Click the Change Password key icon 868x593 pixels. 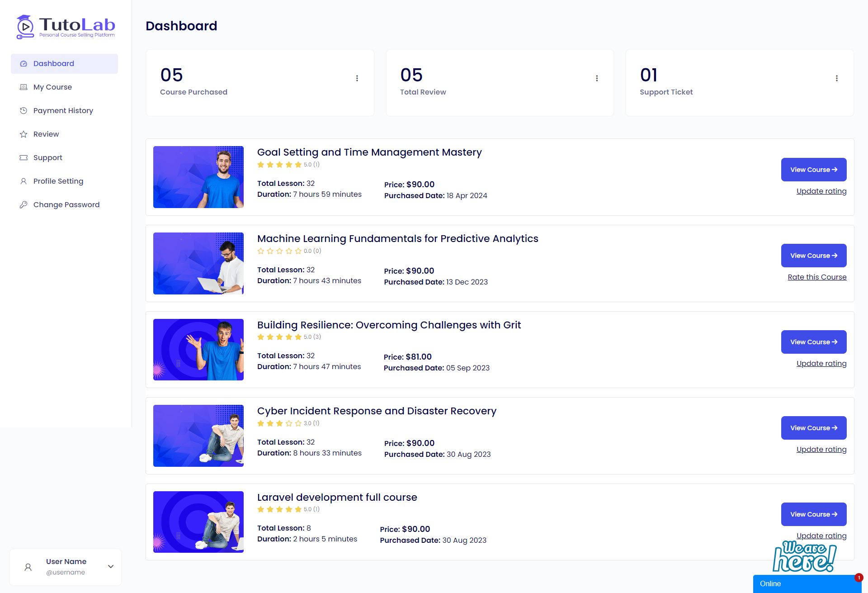[24, 205]
